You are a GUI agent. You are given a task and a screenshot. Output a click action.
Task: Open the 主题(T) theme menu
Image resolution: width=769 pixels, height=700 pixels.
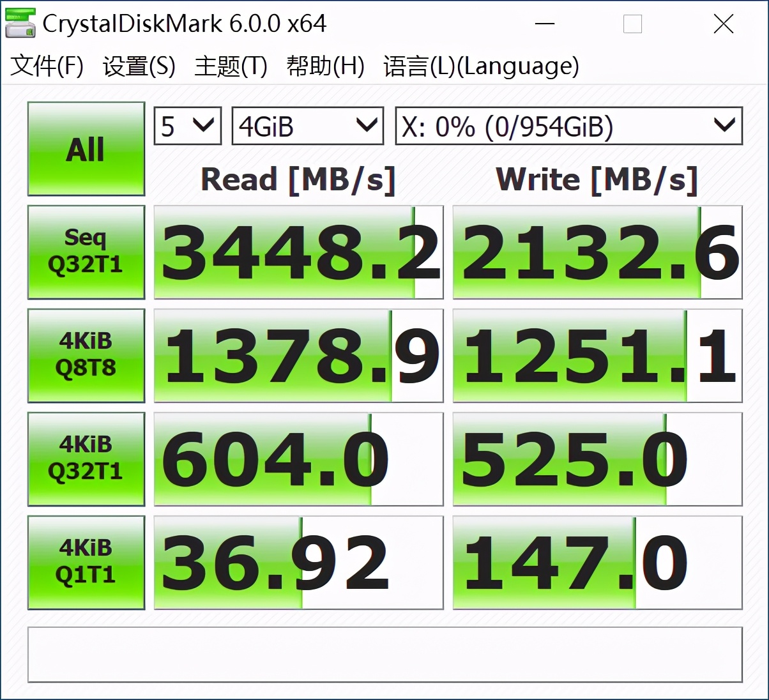pos(231,66)
